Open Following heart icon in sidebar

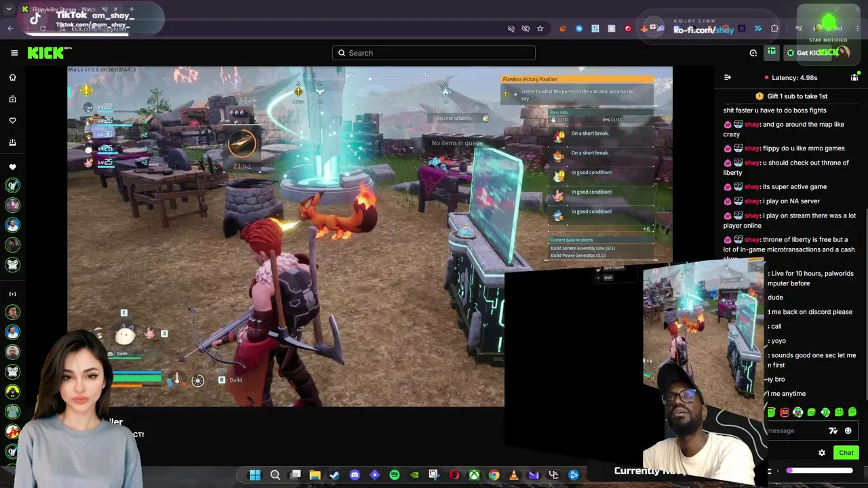point(12,121)
